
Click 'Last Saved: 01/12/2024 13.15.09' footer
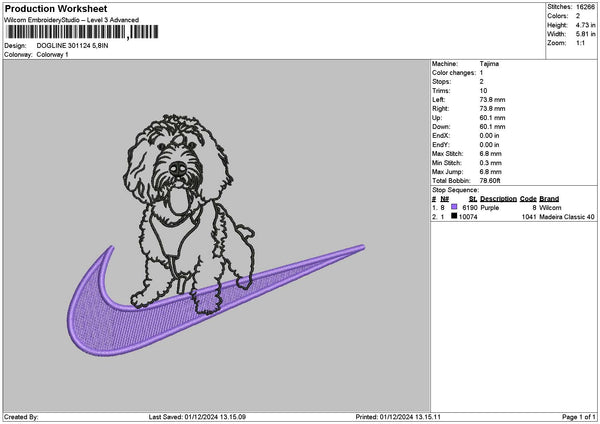pos(197,417)
